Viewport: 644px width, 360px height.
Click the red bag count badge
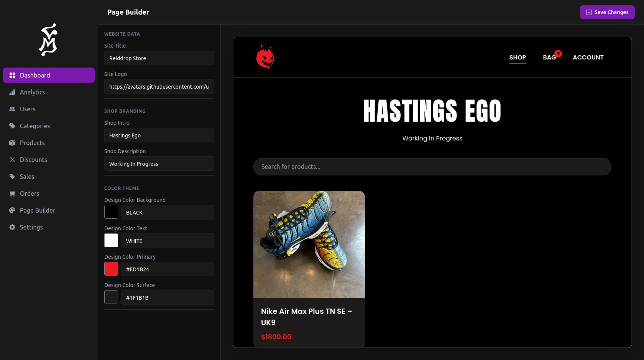coord(558,54)
